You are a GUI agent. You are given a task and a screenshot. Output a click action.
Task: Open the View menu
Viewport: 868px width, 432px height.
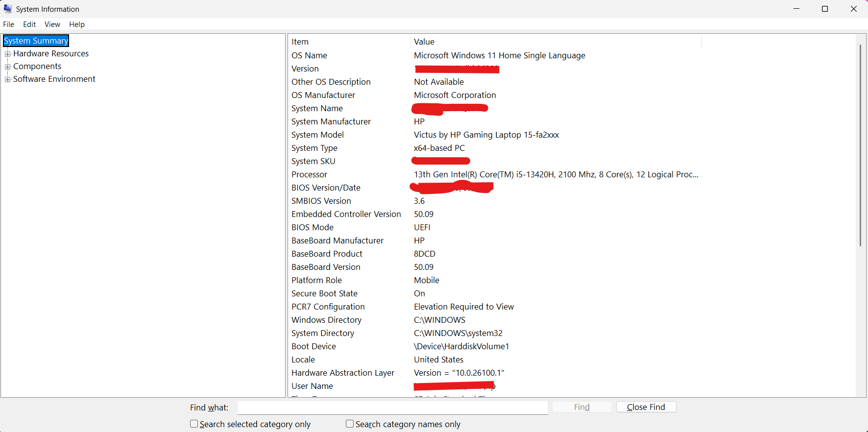pos(52,24)
